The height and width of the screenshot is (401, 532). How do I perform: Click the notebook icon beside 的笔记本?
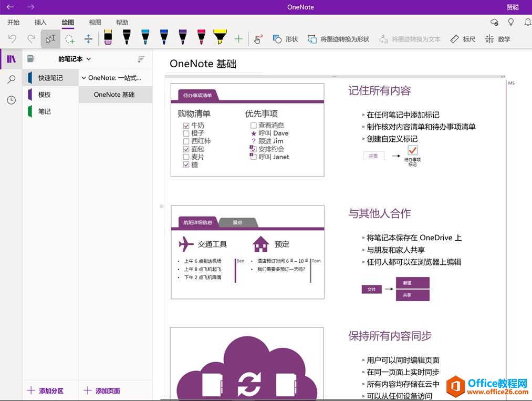pos(31,59)
